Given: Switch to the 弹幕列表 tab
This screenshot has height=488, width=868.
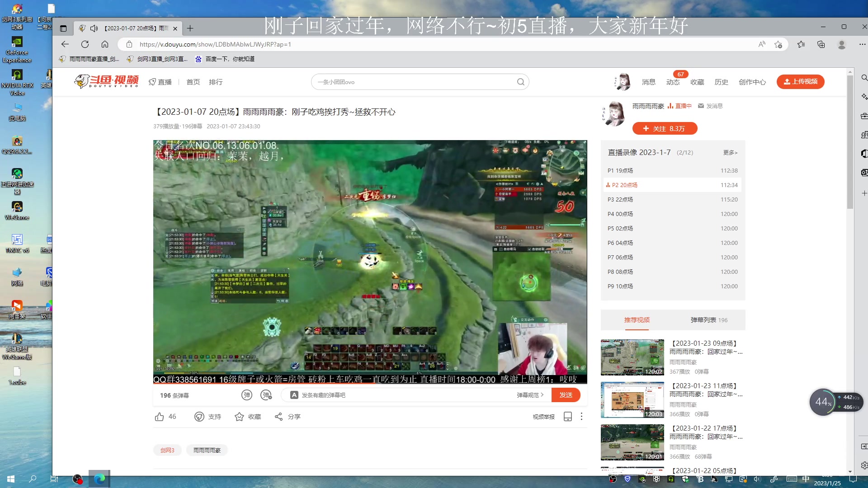Looking at the screenshot, I should (709, 320).
